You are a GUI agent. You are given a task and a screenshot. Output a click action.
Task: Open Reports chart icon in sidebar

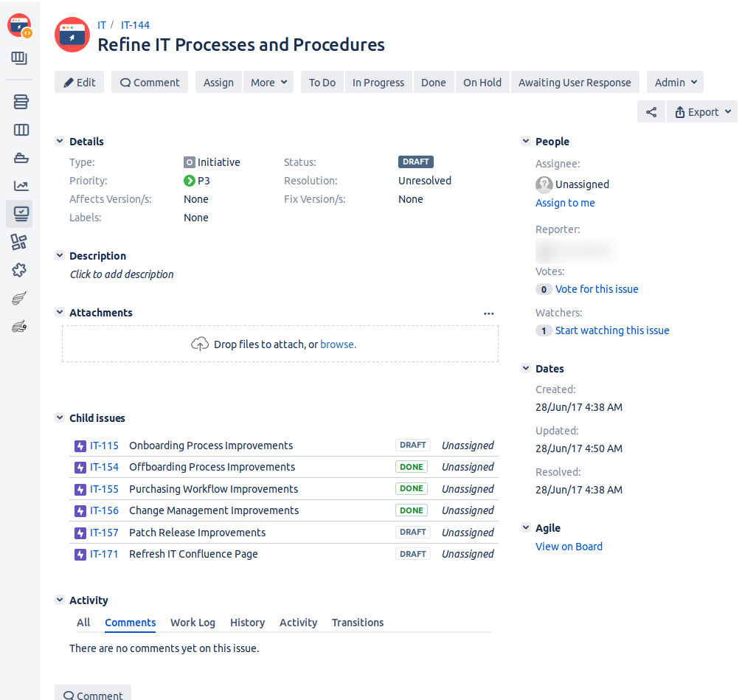pos(21,186)
